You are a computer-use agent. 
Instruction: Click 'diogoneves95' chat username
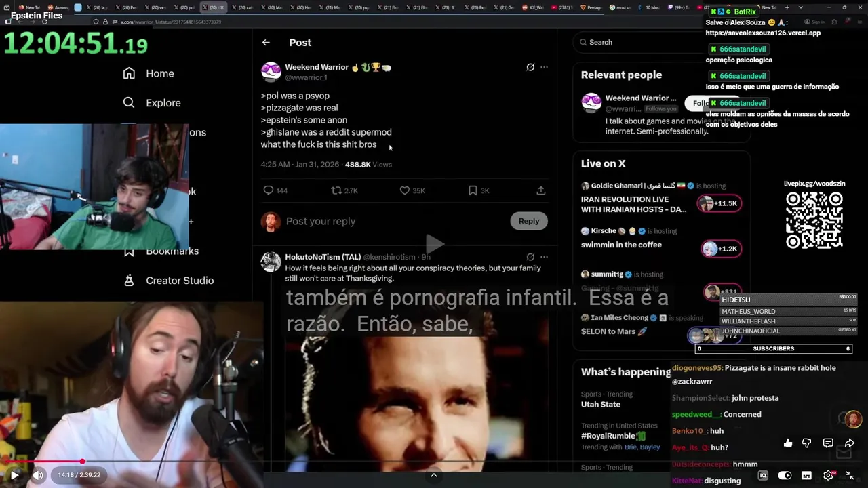pyautogui.click(x=696, y=368)
